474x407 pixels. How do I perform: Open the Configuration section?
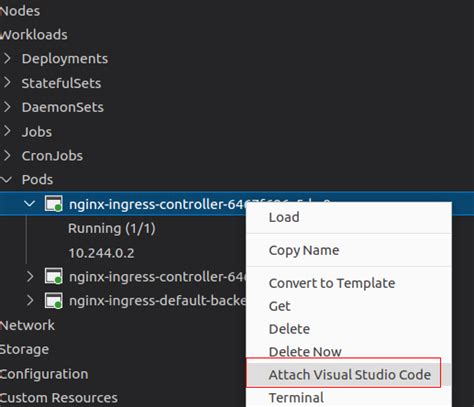pyautogui.click(x=44, y=374)
